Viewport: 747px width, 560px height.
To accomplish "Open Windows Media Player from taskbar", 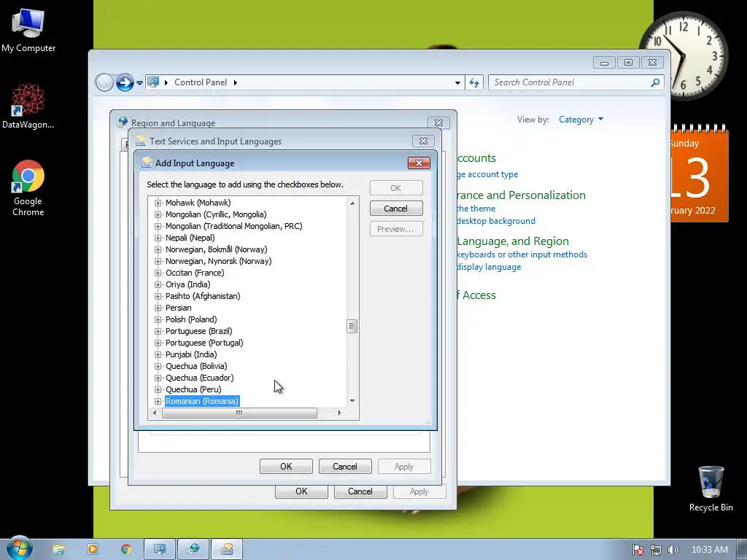I will click(x=93, y=550).
